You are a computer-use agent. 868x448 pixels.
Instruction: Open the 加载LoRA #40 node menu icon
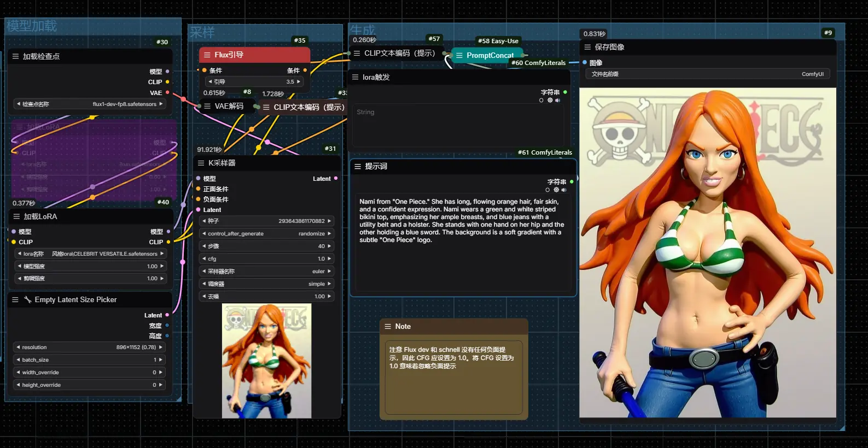point(16,216)
